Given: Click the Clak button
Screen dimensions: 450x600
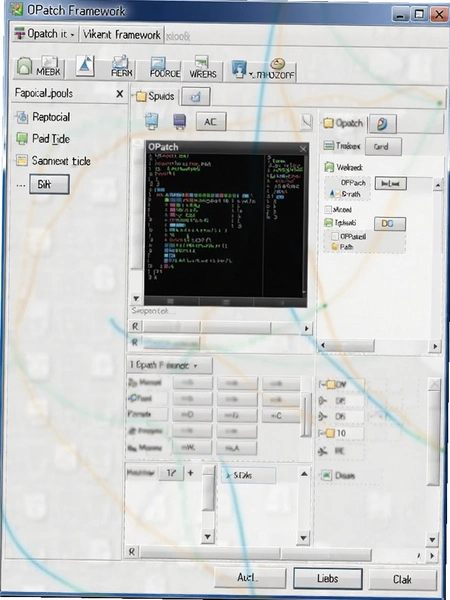Looking at the screenshot, I should click(403, 580).
